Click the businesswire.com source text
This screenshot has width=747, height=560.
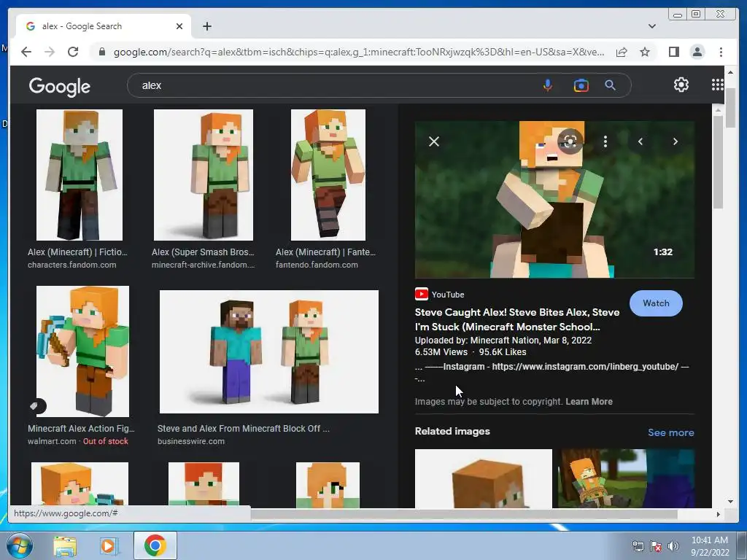pyautogui.click(x=191, y=441)
